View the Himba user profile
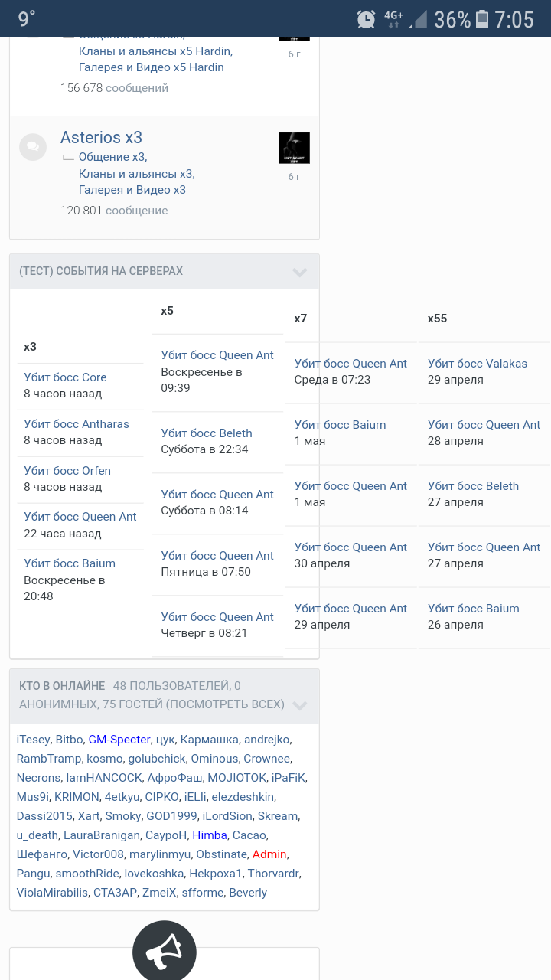Image resolution: width=551 pixels, height=980 pixels. (210, 835)
